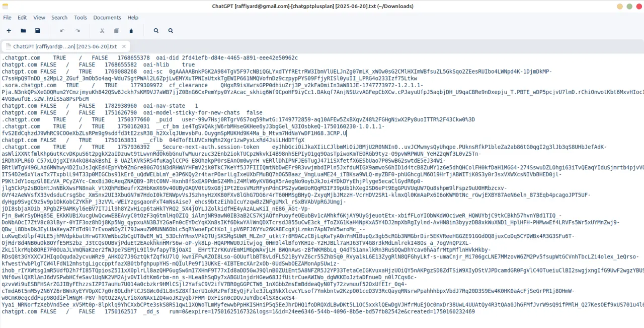Open the Edit menu

pos(22,17)
